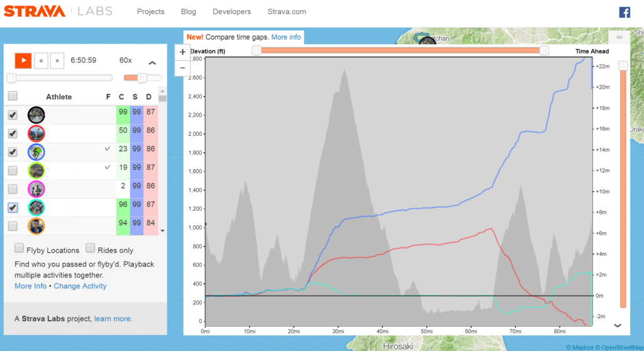This screenshot has height=351, width=644.
Task: Toggle the select-all checkbox beside Athlete header
Action: click(13, 96)
